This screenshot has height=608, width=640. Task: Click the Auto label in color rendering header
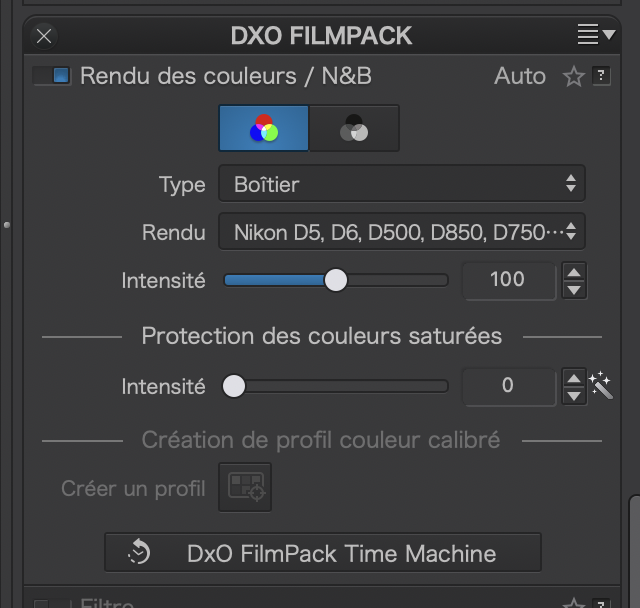[520, 76]
